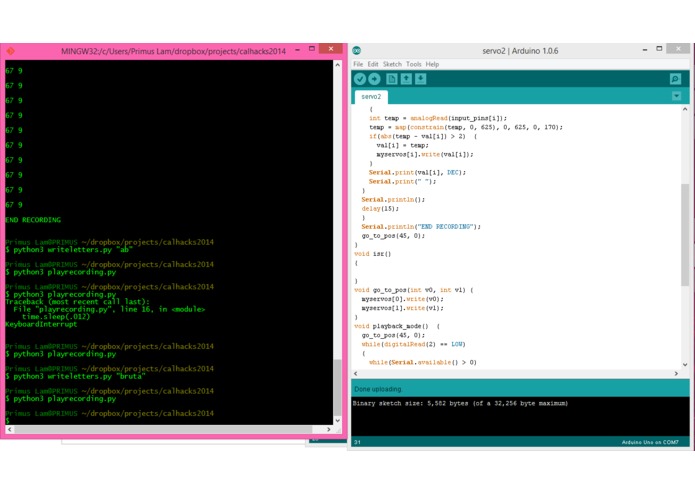Click the 'KeyboardInterrupt' line in terminal
This screenshot has height=494, width=695.
[x=41, y=324]
